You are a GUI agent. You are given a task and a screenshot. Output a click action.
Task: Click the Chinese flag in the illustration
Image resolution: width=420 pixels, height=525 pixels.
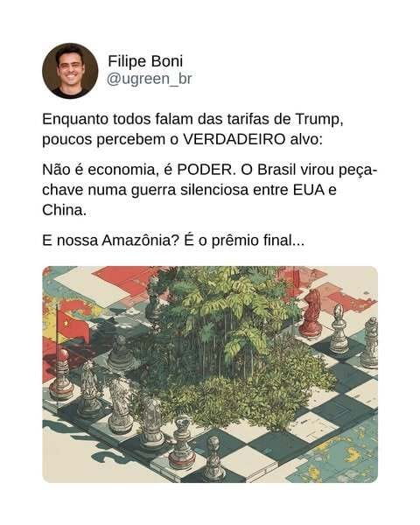click(72, 325)
